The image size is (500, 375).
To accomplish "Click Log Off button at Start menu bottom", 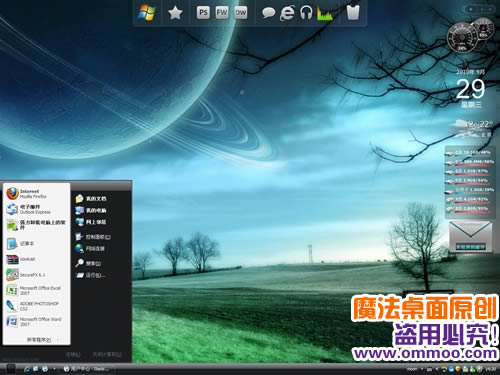I will pyautogui.click(x=73, y=354).
